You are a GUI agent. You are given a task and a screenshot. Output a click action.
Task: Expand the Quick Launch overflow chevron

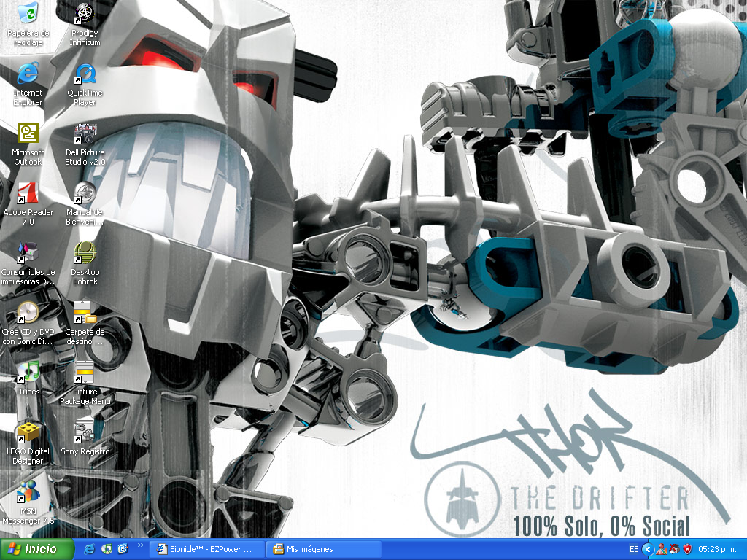[x=140, y=548]
